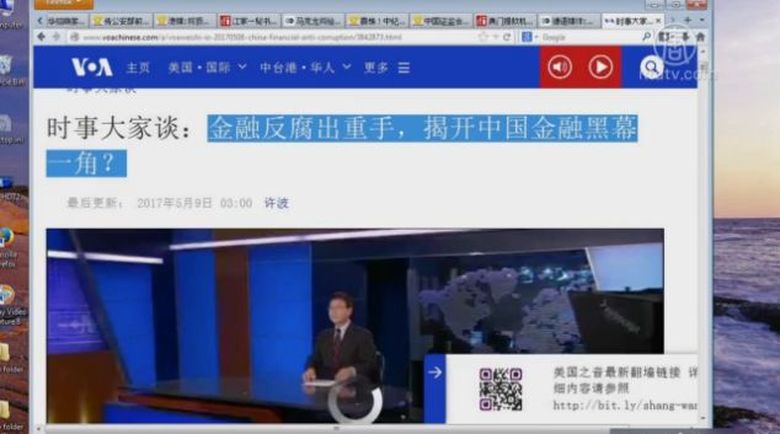Click the Google search box in toolbar
The width and height of the screenshot is (780, 434).
tap(570, 37)
